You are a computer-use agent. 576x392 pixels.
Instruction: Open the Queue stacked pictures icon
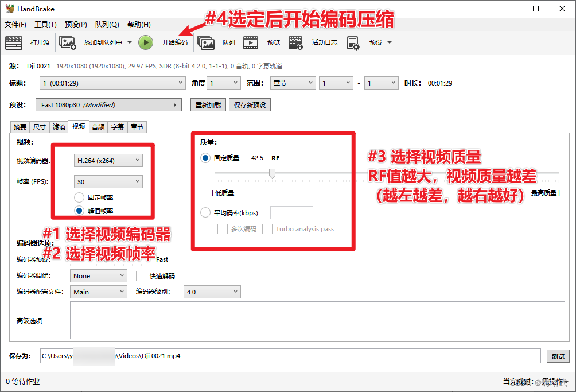(206, 42)
